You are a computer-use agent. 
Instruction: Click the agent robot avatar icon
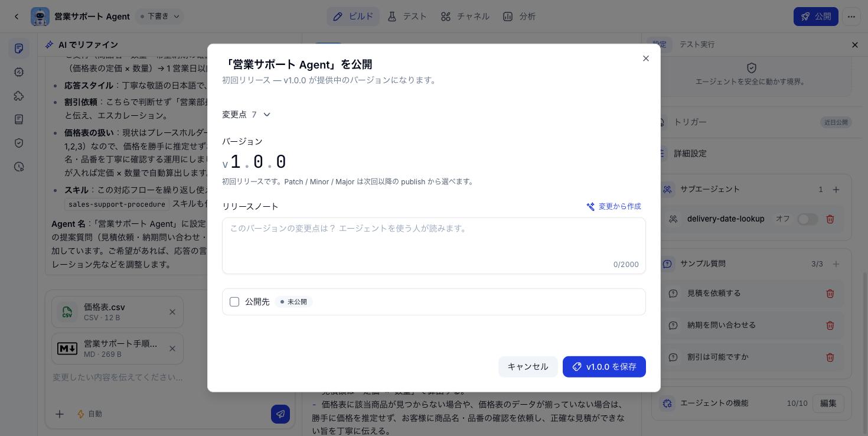point(40,17)
